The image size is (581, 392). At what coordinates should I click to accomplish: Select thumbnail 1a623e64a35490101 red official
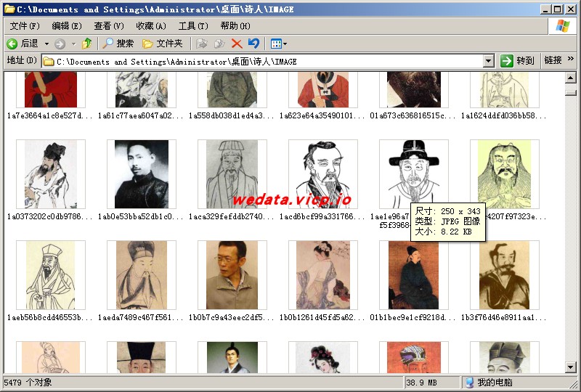coord(323,90)
